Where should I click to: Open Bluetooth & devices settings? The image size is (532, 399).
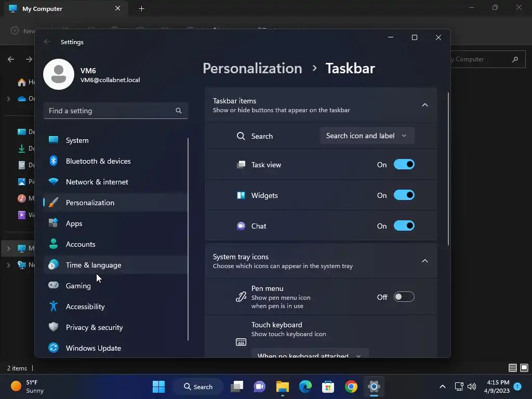tap(115, 161)
